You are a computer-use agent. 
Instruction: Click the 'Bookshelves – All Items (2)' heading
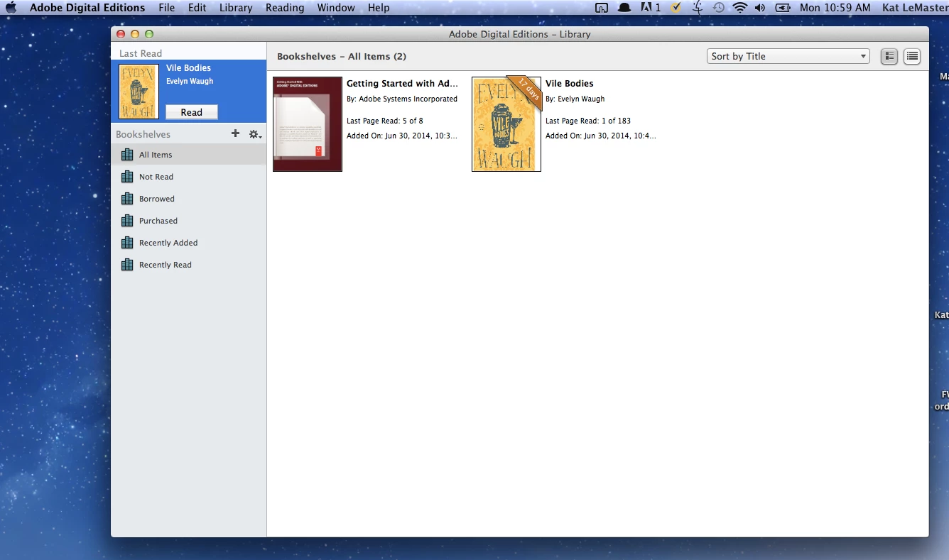pos(342,56)
